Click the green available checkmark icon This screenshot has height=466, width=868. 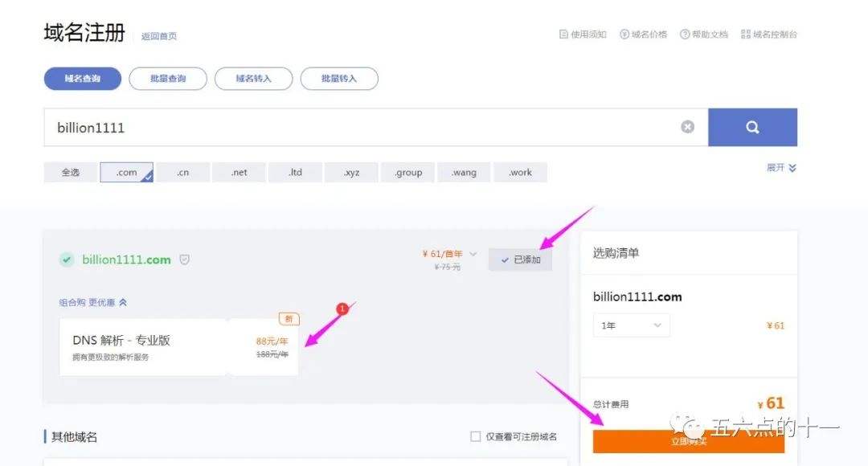click(67, 260)
